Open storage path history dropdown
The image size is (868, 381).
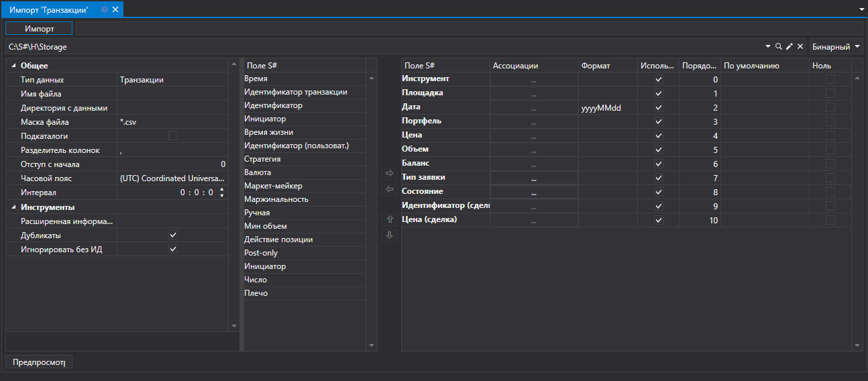[x=768, y=47]
